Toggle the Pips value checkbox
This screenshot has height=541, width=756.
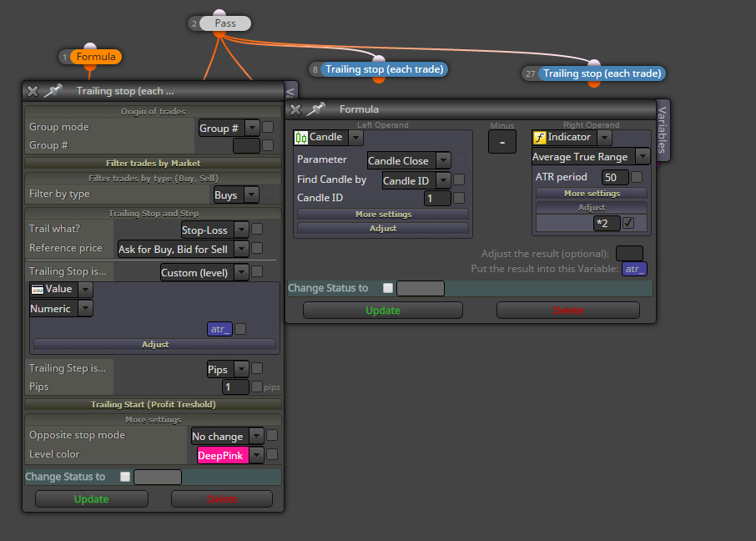tap(257, 387)
